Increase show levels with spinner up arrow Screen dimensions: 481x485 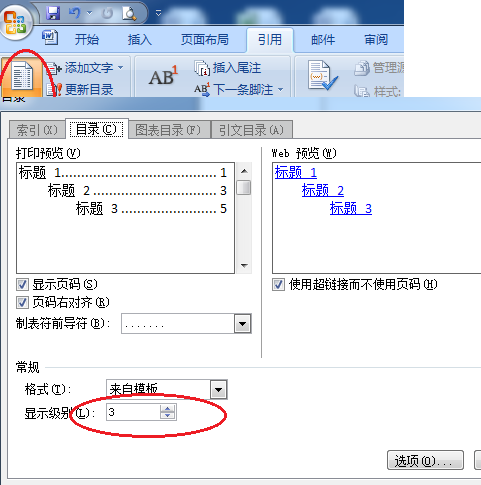(168, 408)
